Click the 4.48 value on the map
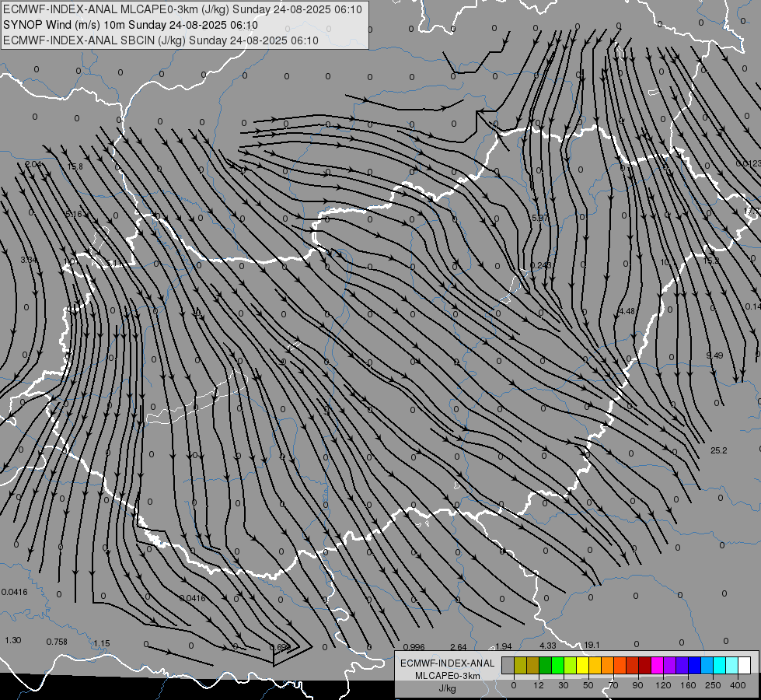This screenshot has width=761, height=700. click(627, 311)
